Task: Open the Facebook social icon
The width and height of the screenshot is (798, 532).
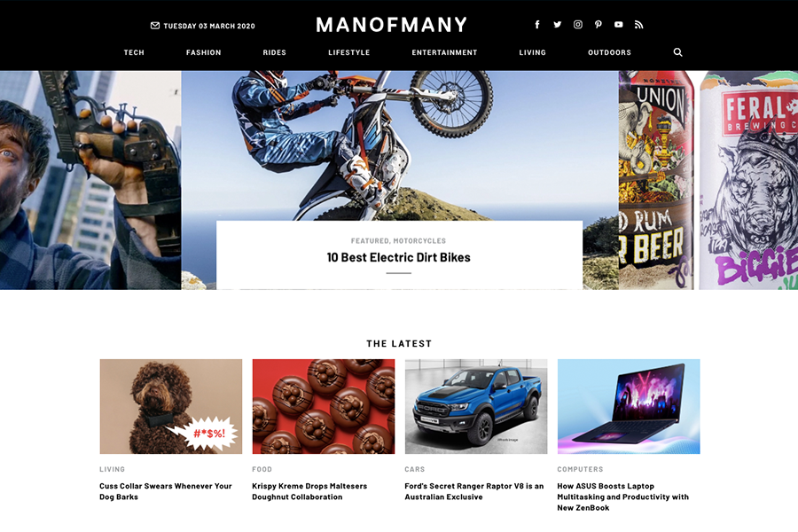Action: [x=537, y=25]
